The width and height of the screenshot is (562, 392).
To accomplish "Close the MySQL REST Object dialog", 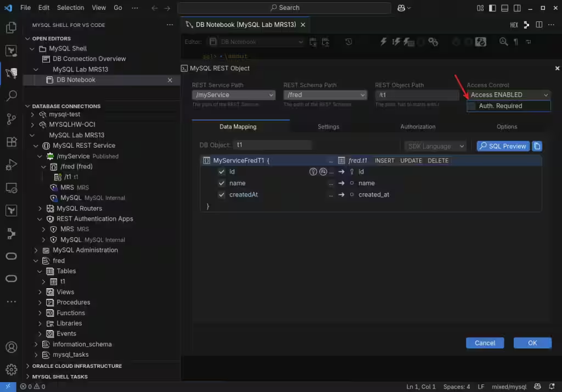I will pyautogui.click(x=557, y=68).
